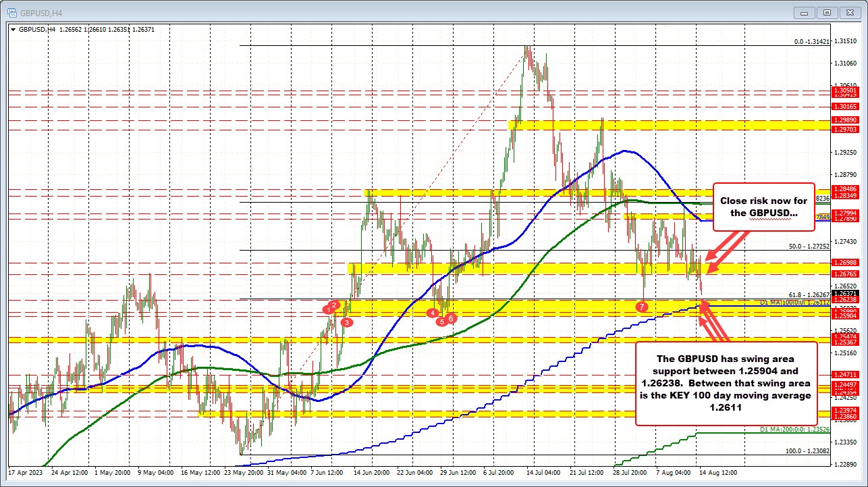Screen dimensions: 868x487
Task: Click the red circled marker 7 near swing support
Action: click(641, 307)
